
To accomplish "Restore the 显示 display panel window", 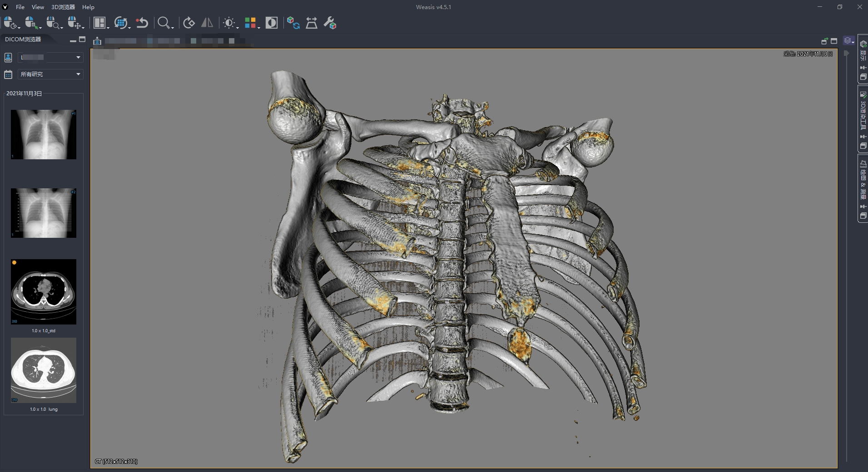I will [x=863, y=77].
